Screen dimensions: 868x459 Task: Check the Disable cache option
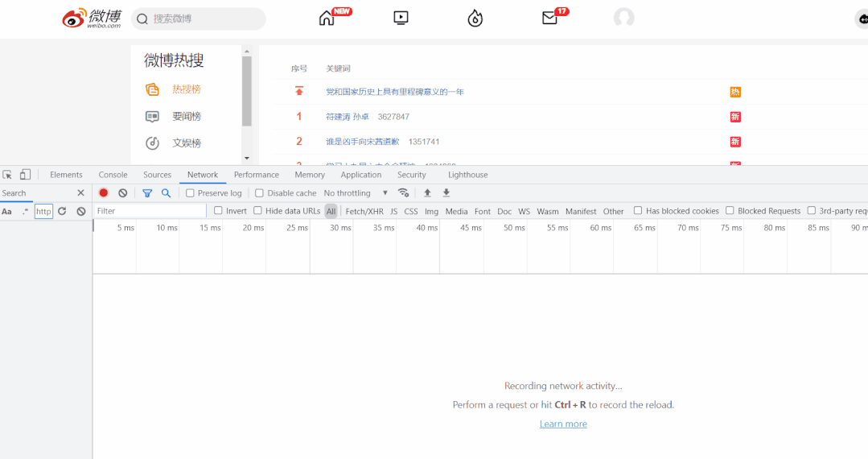point(260,193)
